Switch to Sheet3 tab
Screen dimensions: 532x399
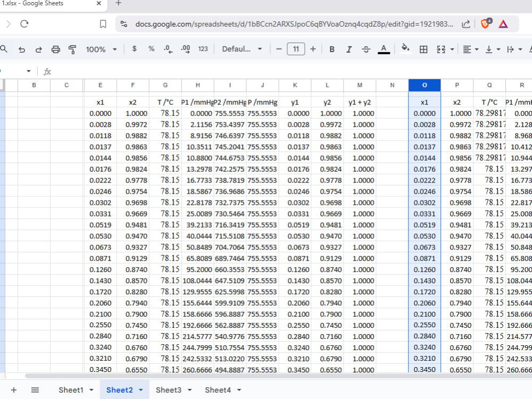click(x=169, y=390)
